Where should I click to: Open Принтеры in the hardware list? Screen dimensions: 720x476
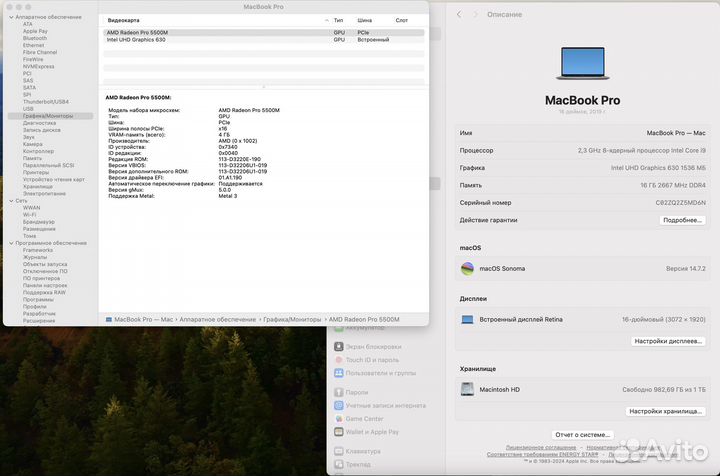click(36, 173)
